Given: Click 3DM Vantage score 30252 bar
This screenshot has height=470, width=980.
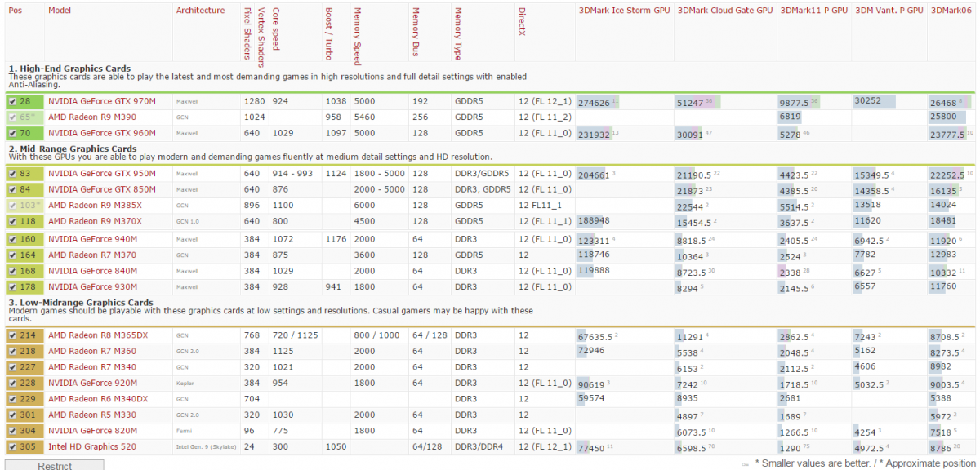Looking at the screenshot, I should point(875,100).
